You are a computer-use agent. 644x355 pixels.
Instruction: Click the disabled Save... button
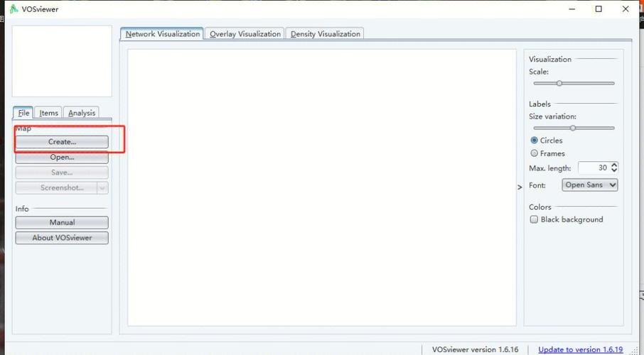62,173
